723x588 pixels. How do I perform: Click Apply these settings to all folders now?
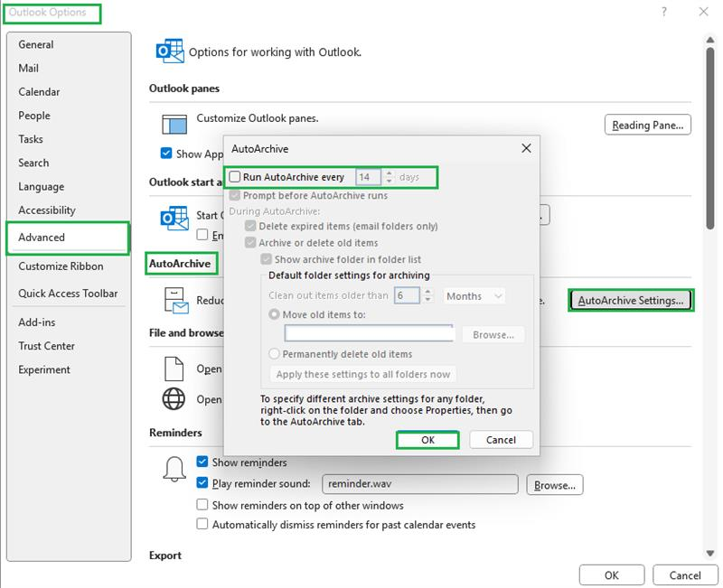(x=363, y=374)
